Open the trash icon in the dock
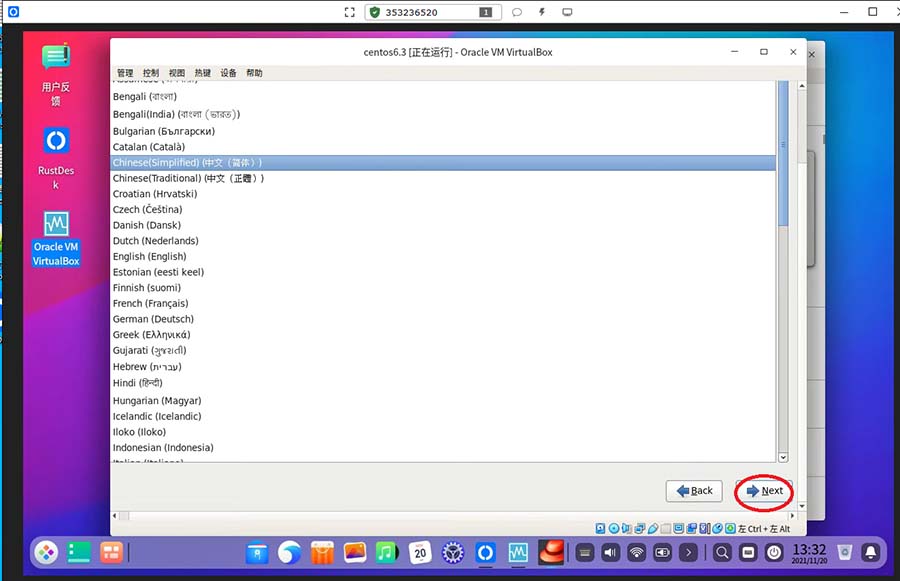 844,553
